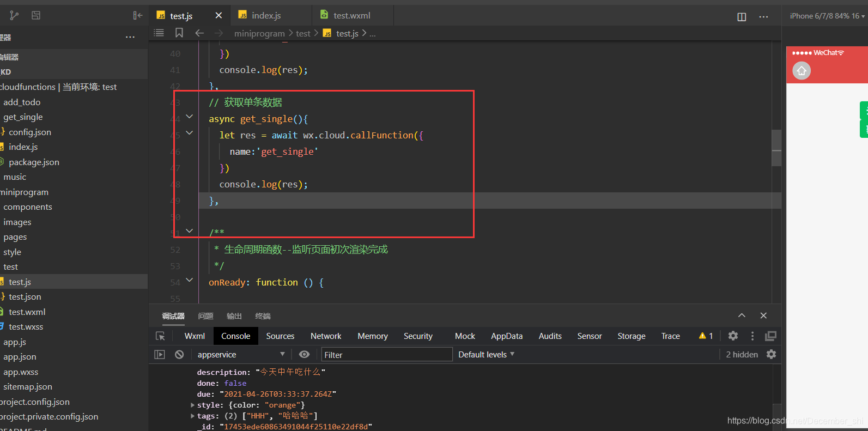This screenshot has width=868, height=431.
Task: Open the Sources devtools tab
Action: pyautogui.click(x=280, y=336)
